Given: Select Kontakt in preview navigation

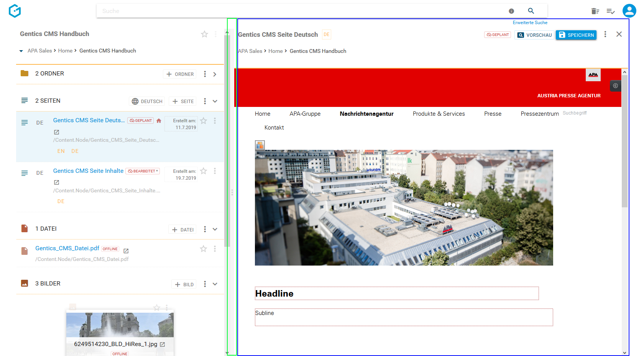Looking at the screenshot, I should 274,128.
